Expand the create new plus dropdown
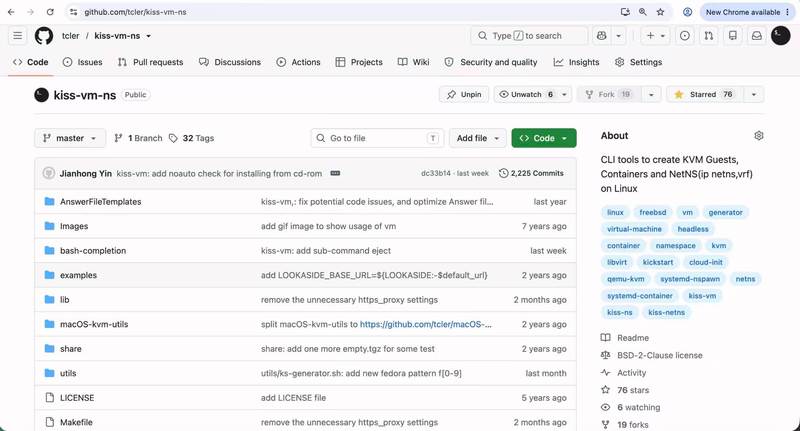 click(656, 36)
